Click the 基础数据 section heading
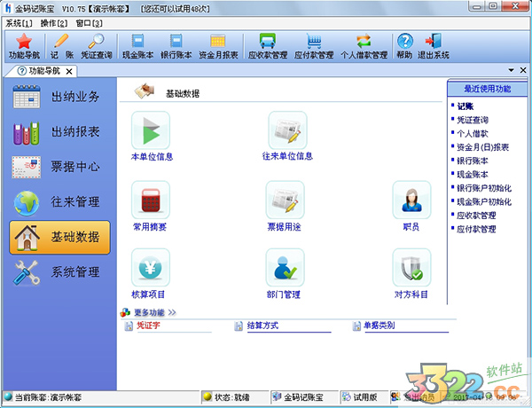 coord(183,94)
